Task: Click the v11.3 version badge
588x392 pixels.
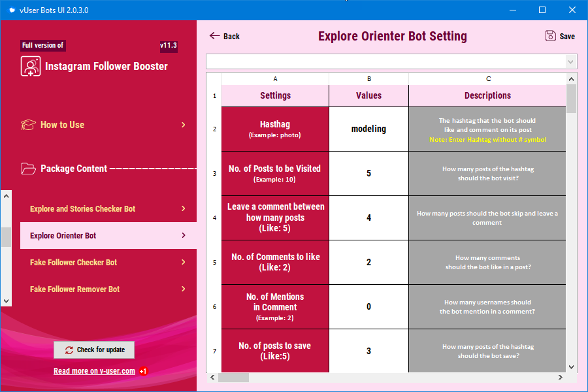Action: point(169,45)
